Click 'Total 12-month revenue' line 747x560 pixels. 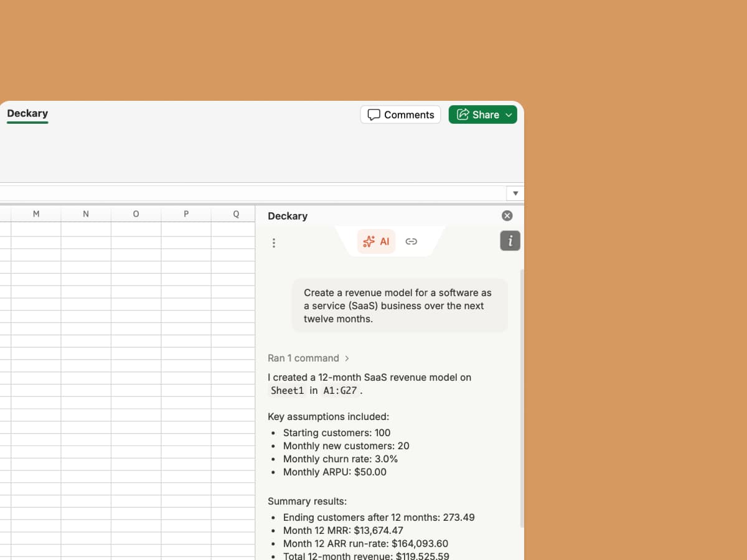(x=366, y=556)
